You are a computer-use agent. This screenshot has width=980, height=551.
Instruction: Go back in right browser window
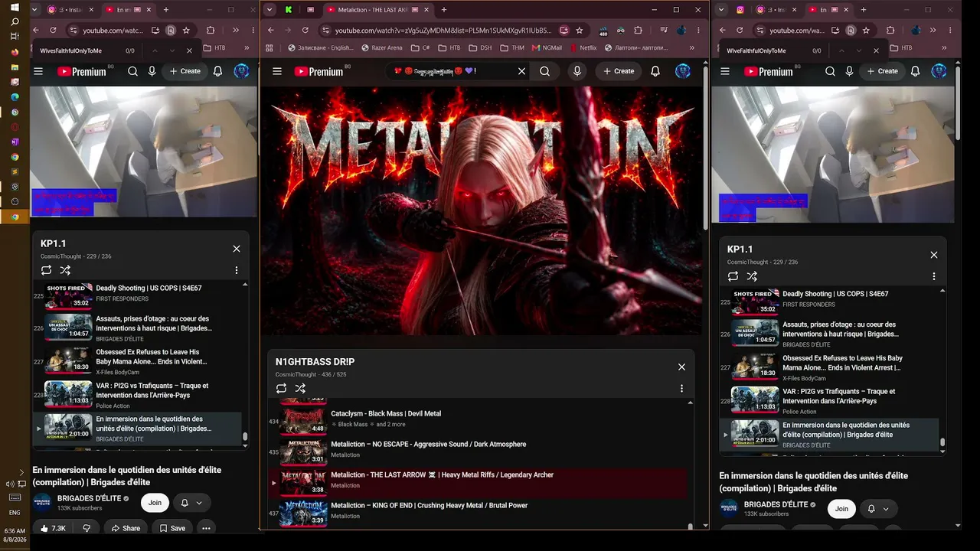point(723,31)
